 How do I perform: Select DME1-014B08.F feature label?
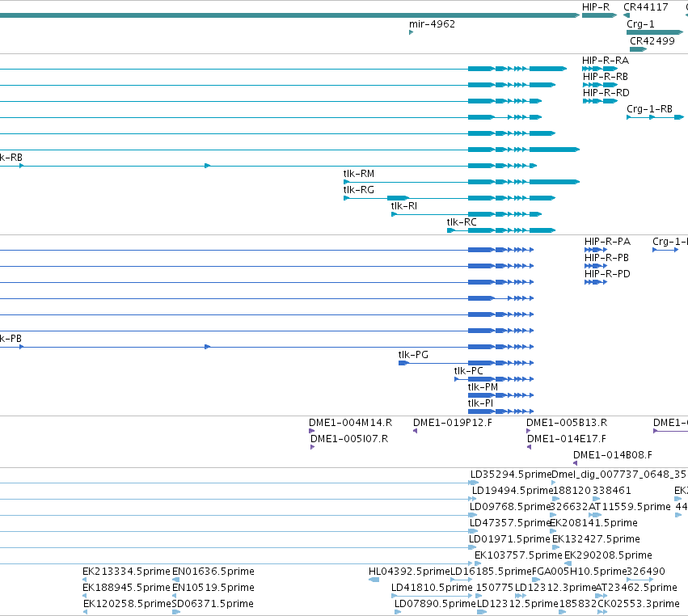click(613, 455)
